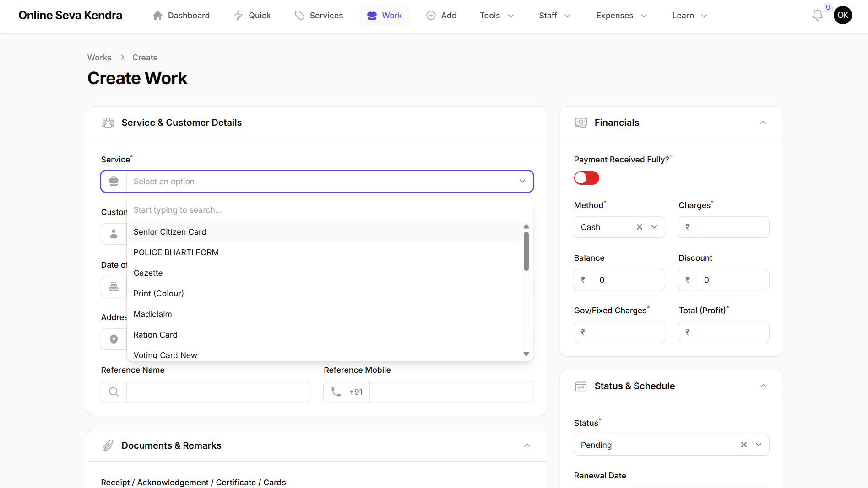Click the service list scrollbar thumb
The image size is (868, 488).
(526, 251)
